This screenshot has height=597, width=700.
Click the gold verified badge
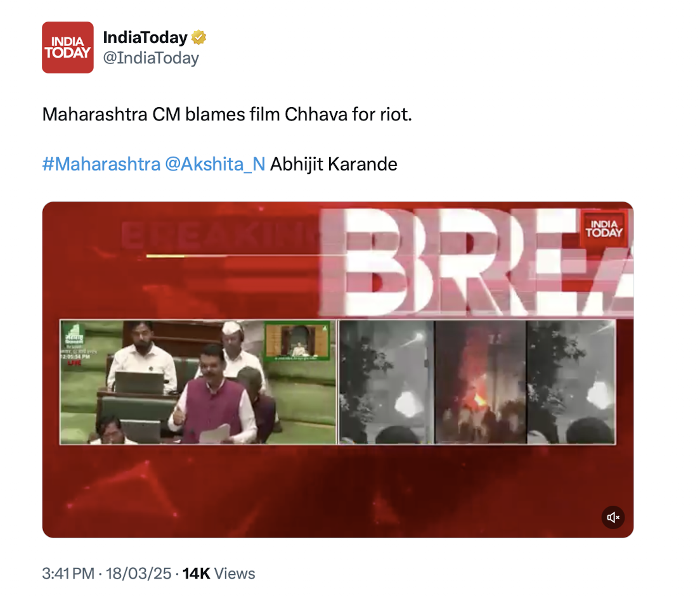[x=198, y=37]
